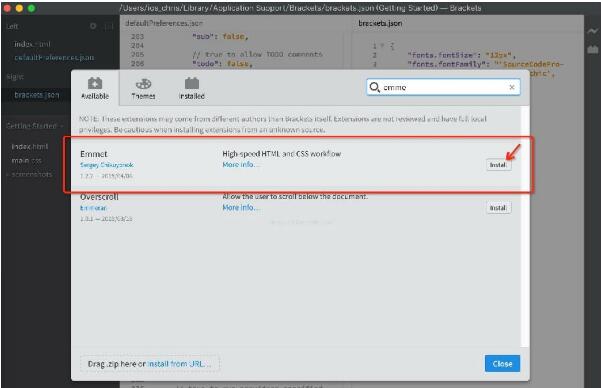
Task: Open Overscroll author's profile link
Action: pyautogui.click(x=93, y=208)
